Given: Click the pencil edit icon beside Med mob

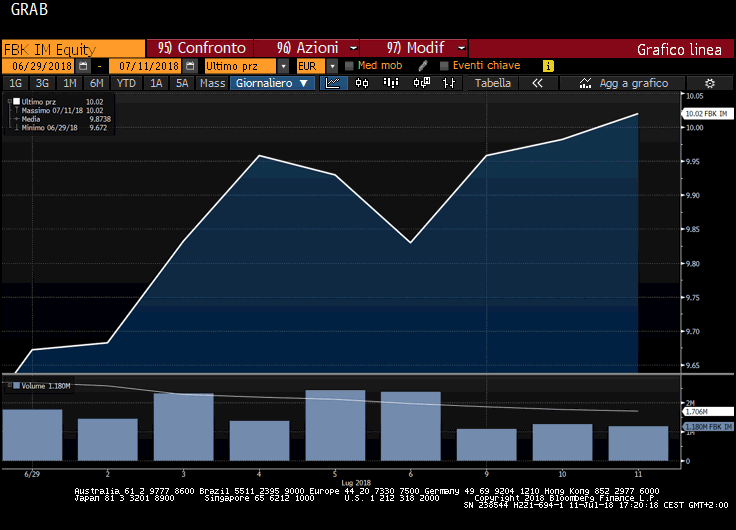Looking at the screenshot, I should point(423,66).
